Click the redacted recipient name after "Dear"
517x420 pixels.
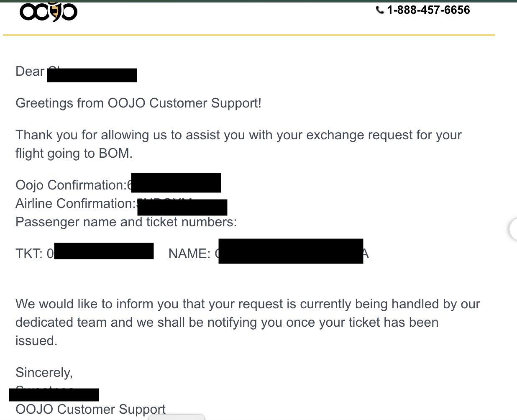point(92,75)
